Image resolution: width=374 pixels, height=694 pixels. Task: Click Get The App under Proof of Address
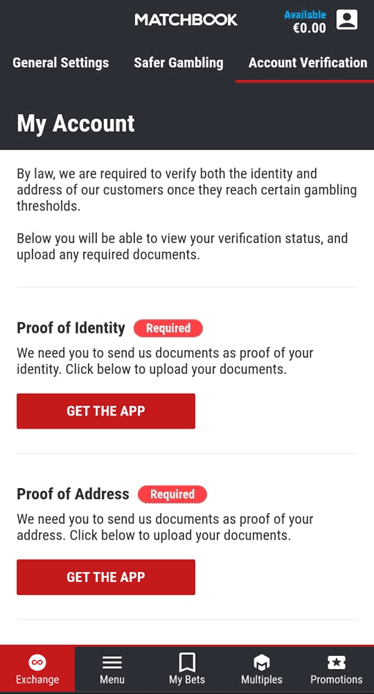click(106, 577)
